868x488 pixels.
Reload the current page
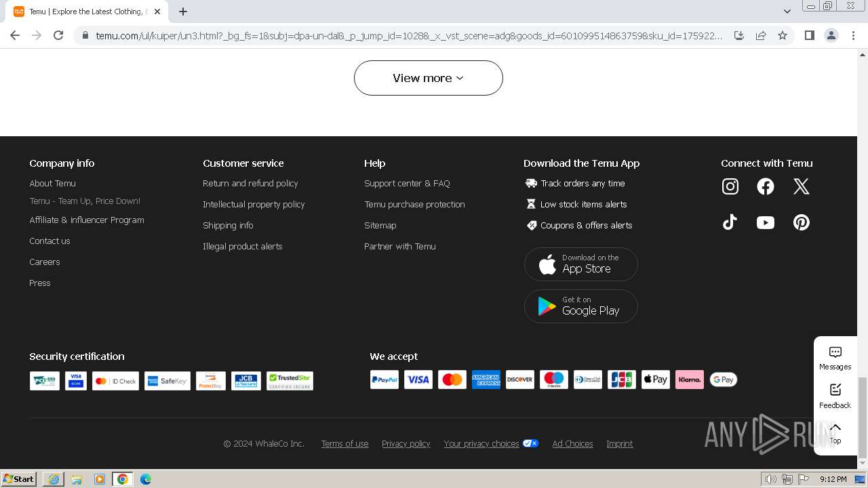(58, 35)
